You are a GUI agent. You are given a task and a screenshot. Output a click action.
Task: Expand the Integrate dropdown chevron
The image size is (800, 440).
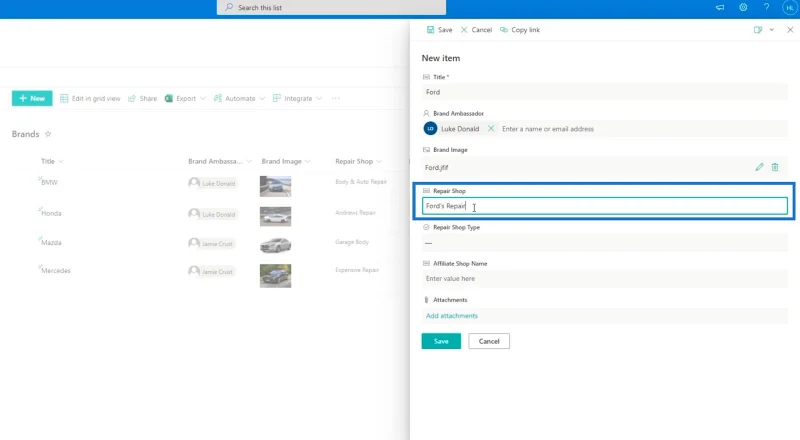pyautogui.click(x=319, y=99)
